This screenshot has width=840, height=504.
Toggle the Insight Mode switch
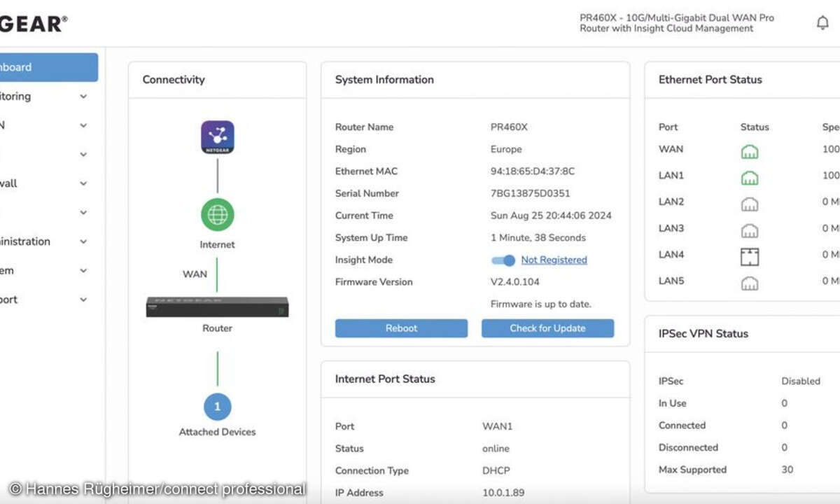(x=503, y=260)
